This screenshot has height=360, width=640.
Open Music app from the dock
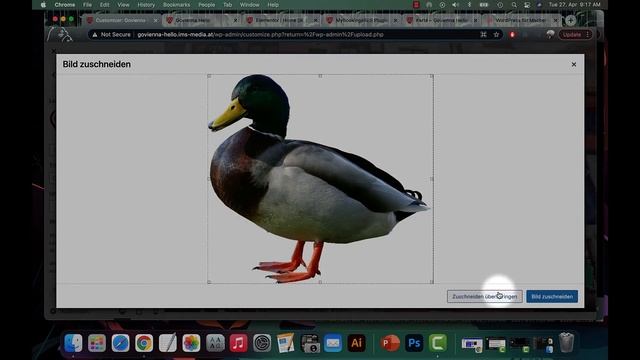tap(239, 343)
